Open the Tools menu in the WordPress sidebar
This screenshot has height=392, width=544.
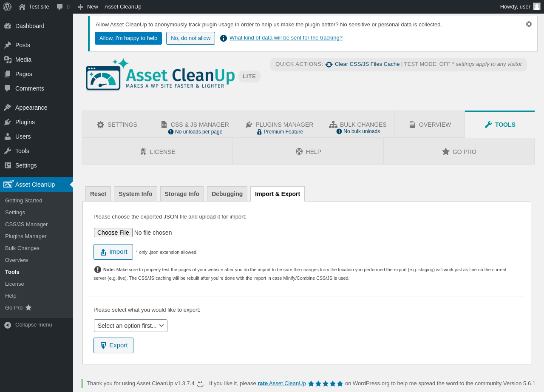coord(37,151)
